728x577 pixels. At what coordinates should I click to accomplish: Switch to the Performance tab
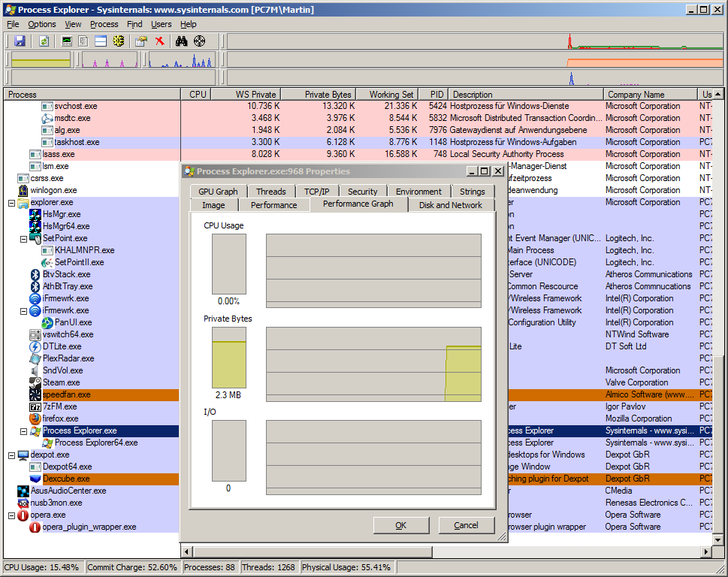tap(274, 205)
